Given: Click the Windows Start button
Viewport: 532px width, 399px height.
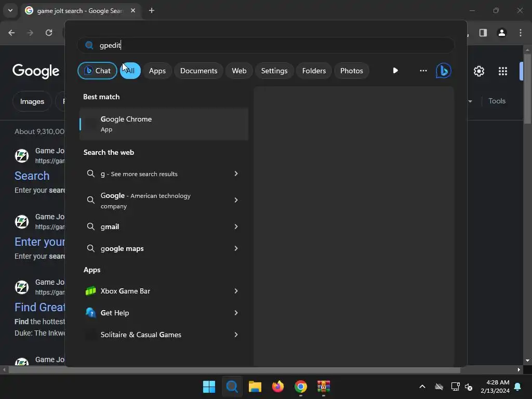Looking at the screenshot, I should [x=209, y=387].
